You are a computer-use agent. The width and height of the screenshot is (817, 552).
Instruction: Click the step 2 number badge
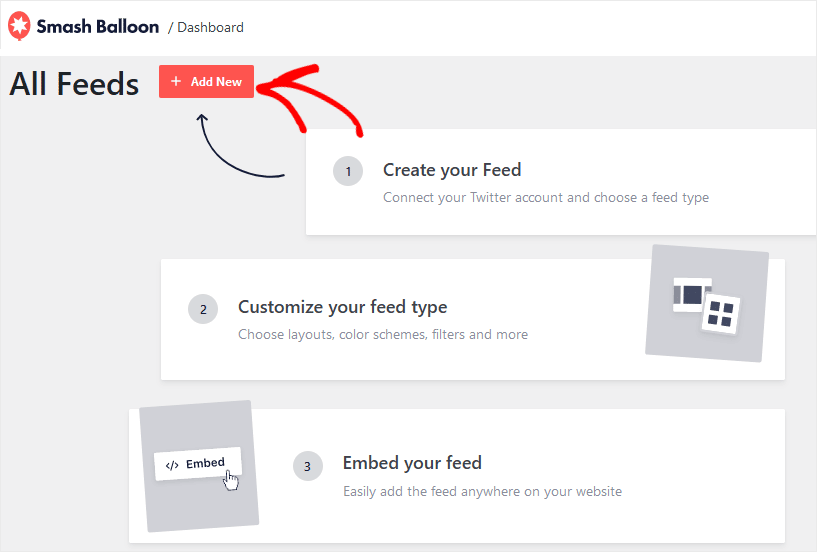point(203,309)
